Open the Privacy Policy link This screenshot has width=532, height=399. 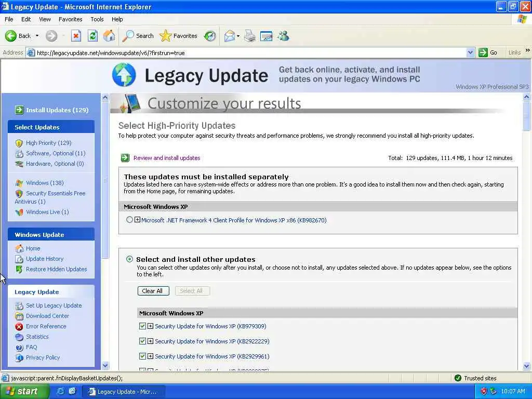[43, 357]
